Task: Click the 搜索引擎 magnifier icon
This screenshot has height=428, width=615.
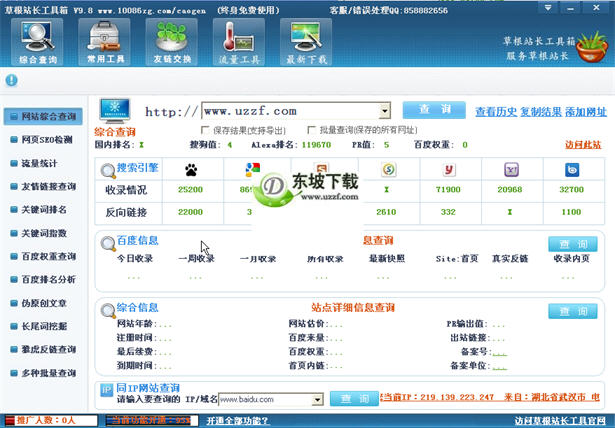Action: pos(107,171)
